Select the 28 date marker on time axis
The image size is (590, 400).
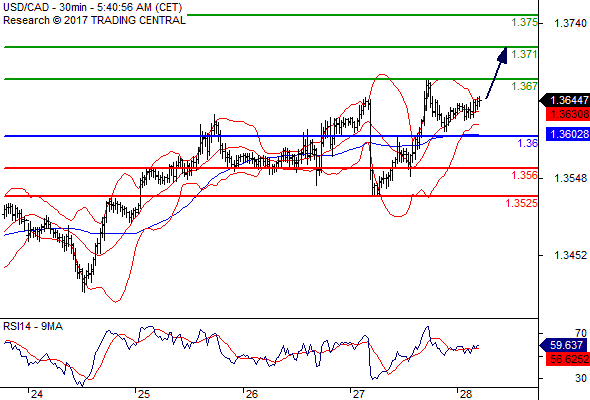(465, 394)
